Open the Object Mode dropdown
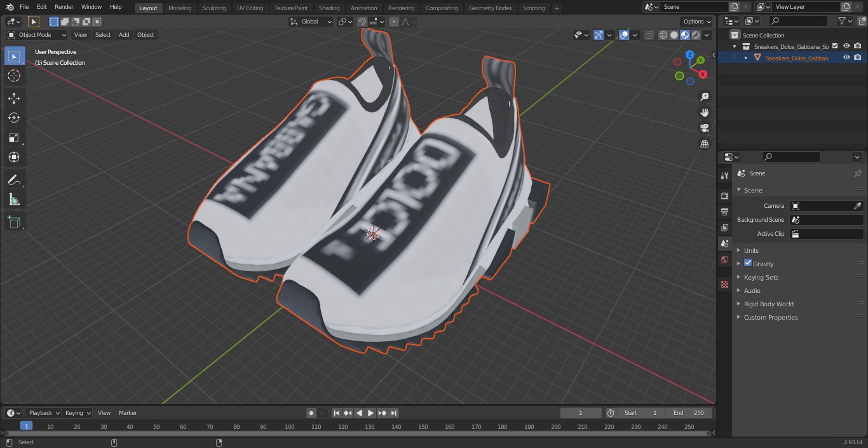Viewport: 868px width, 448px height. 37,35
